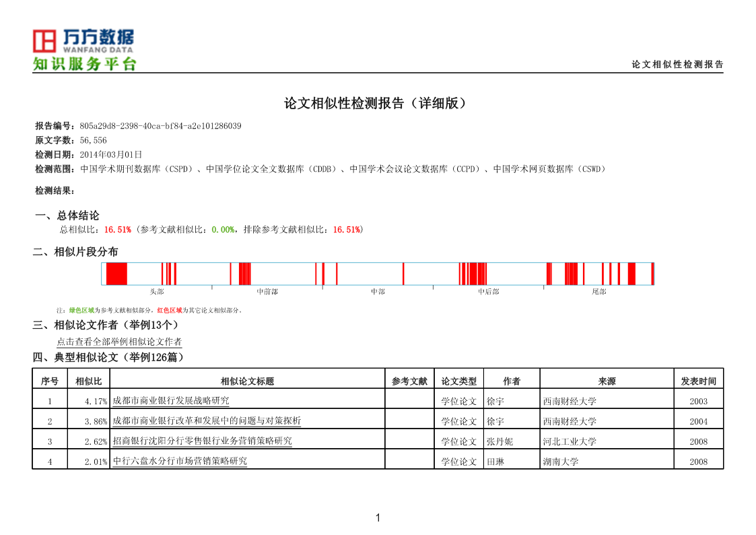Select detection date 2014年03月01日
The width and height of the screenshot is (756, 535).
coord(111,154)
